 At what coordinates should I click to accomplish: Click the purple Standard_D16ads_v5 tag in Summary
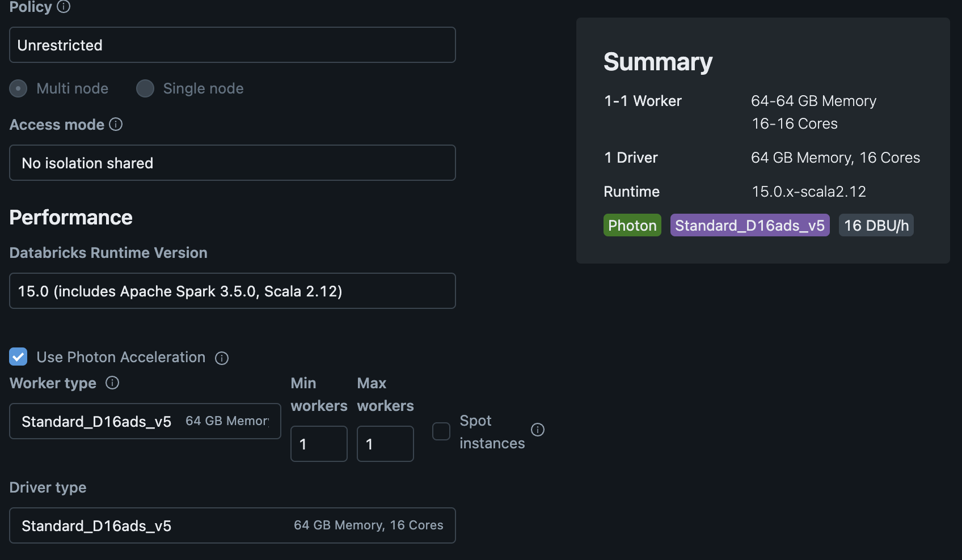click(x=750, y=225)
